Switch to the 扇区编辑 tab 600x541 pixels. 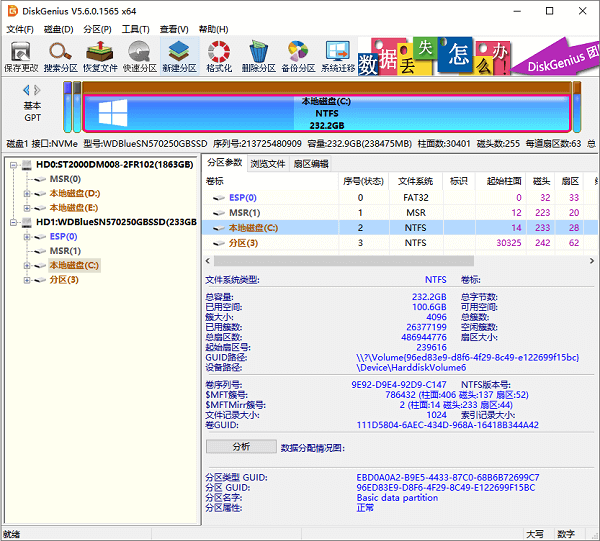[311, 163]
